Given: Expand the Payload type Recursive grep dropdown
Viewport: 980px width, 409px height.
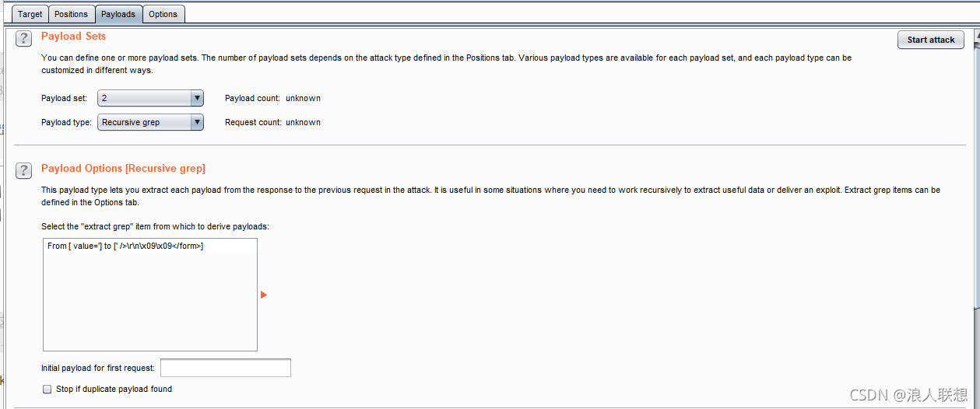Looking at the screenshot, I should 150,122.
